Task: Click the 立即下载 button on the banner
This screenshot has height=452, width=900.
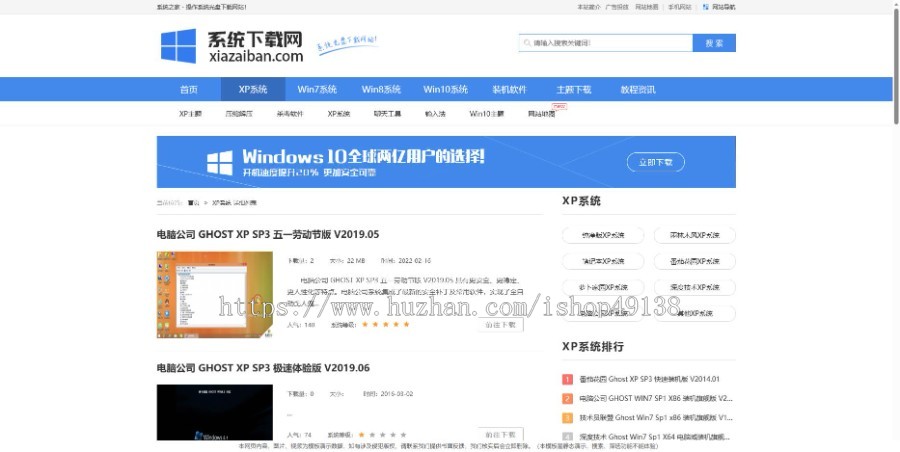Action: (655, 163)
